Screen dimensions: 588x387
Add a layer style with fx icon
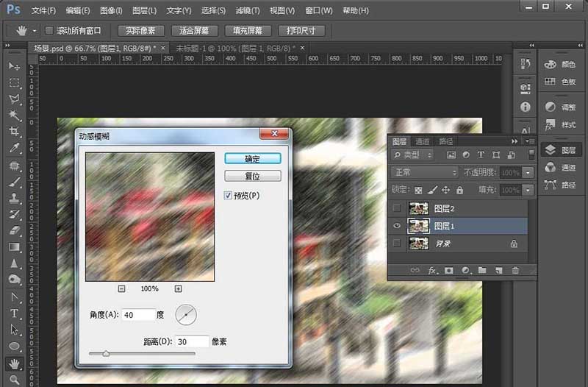tap(432, 270)
